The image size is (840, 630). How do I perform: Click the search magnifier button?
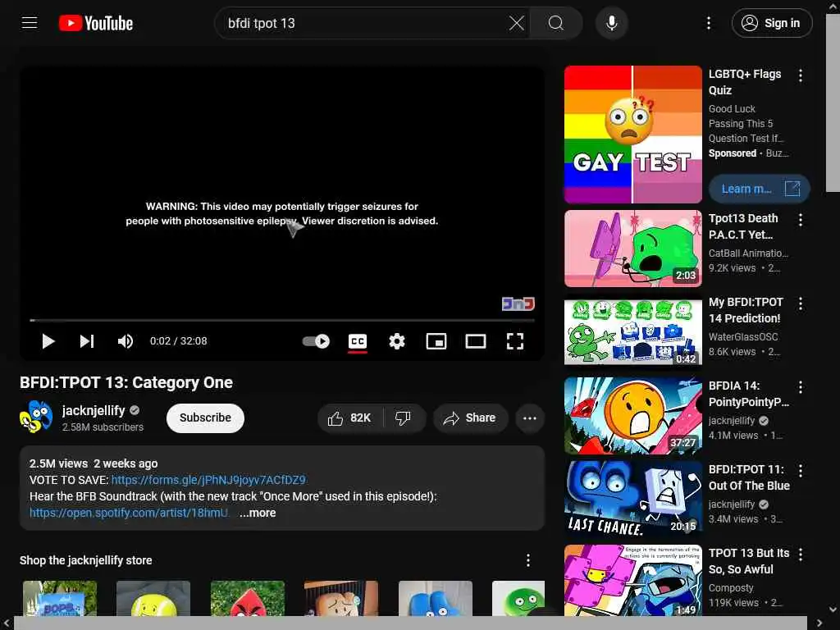coord(555,23)
